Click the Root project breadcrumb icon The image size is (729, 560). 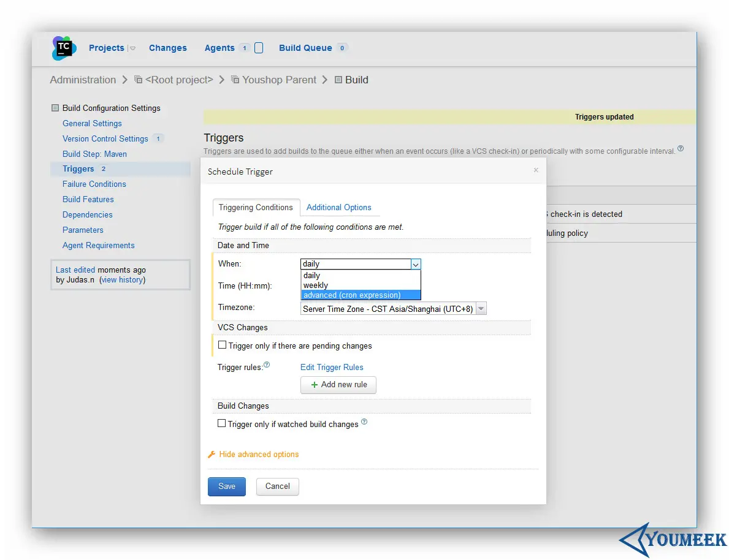[x=138, y=80]
